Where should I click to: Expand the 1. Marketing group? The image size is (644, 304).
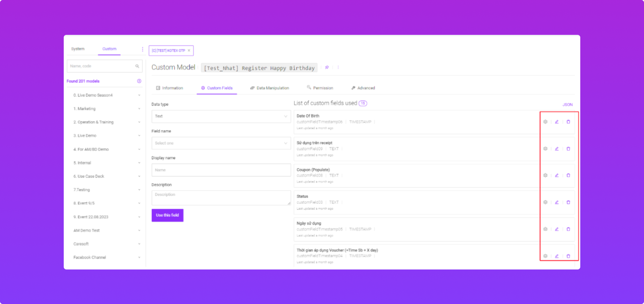(x=139, y=109)
